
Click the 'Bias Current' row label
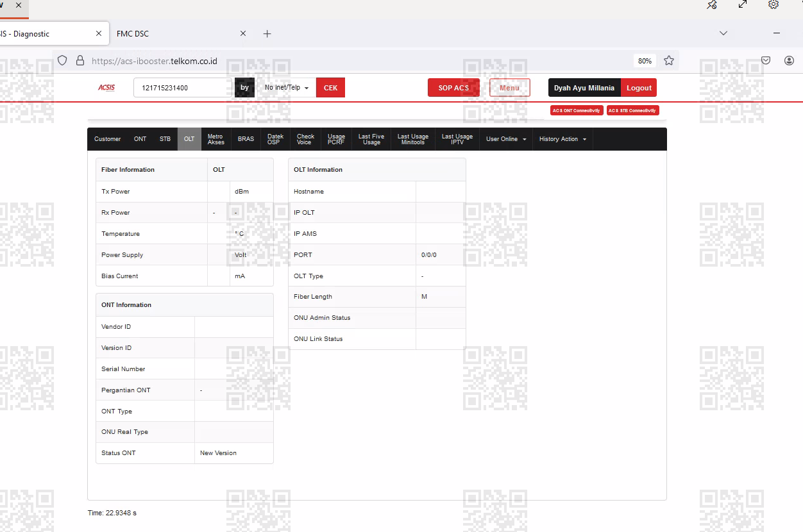point(120,276)
